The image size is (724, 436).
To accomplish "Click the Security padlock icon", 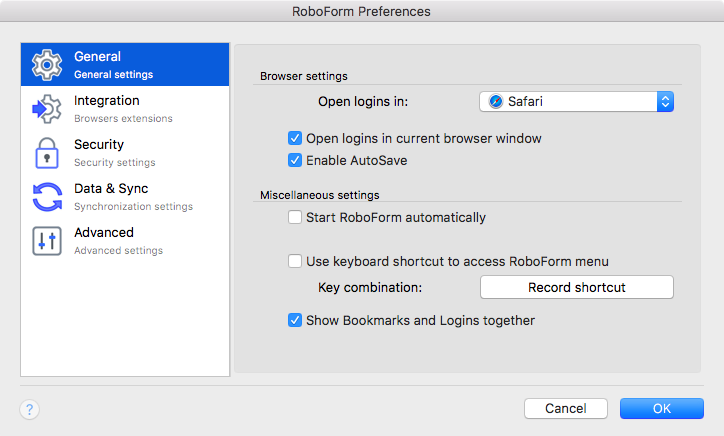I will pyautogui.click(x=47, y=153).
